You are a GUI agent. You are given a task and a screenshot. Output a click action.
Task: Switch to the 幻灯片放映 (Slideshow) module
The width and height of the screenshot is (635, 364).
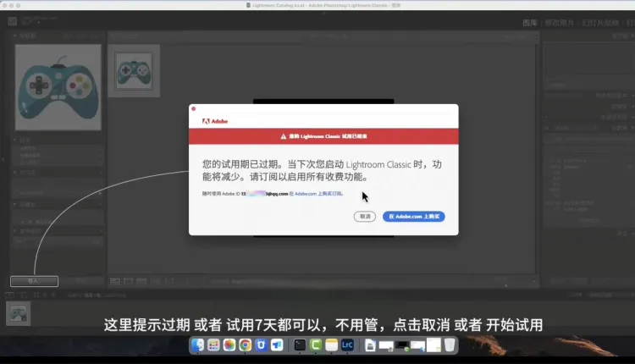coord(600,23)
